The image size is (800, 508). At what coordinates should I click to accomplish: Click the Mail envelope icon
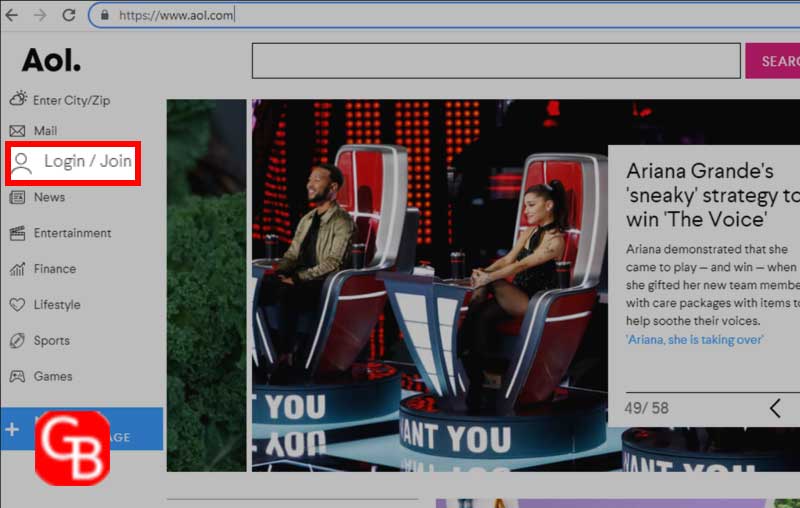point(17,131)
